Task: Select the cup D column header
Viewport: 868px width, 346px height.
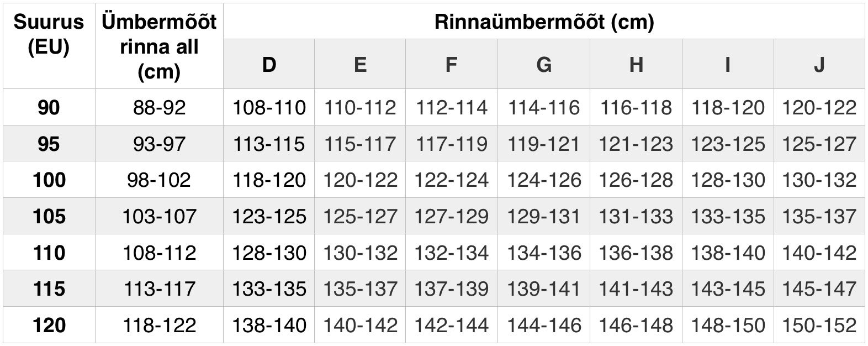Action: 269,65
